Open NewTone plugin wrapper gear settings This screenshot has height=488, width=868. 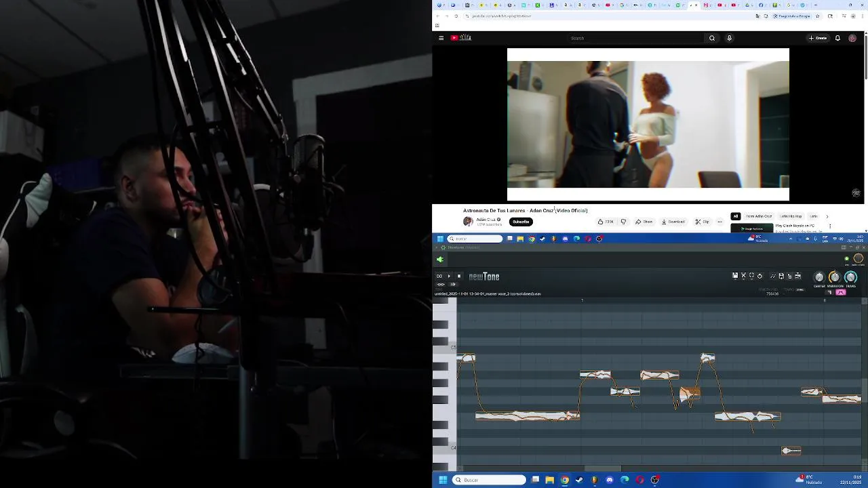443,247
